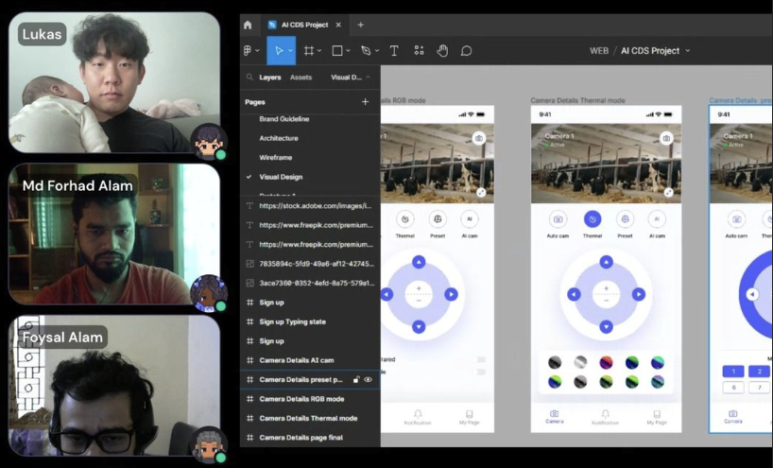Screen dimensions: 773x468
Task: Switch to the AI CDS Project tab
Action: click(304, 25)
